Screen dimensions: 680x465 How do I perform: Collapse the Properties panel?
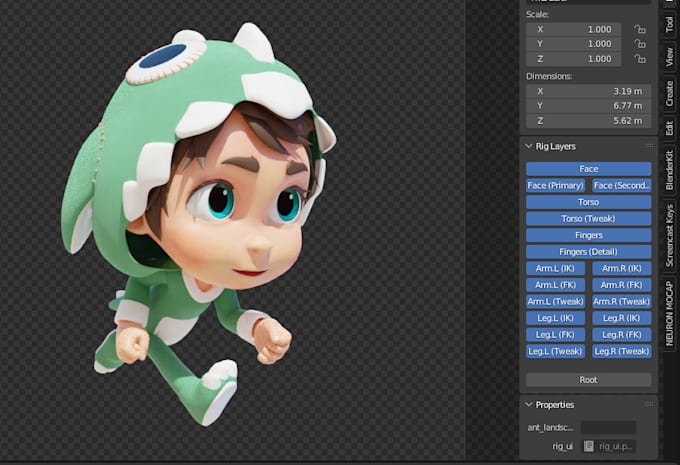(x=530, y=405)
